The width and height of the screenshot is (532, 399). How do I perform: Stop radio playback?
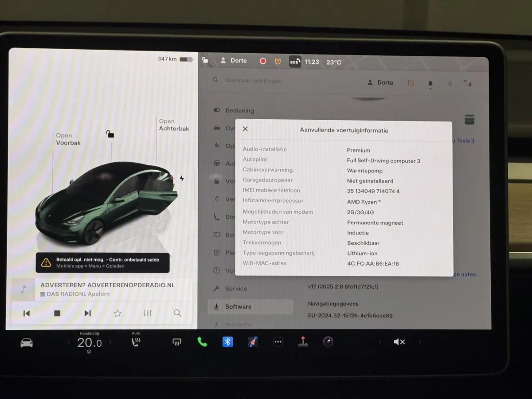[x=57, y=313]
